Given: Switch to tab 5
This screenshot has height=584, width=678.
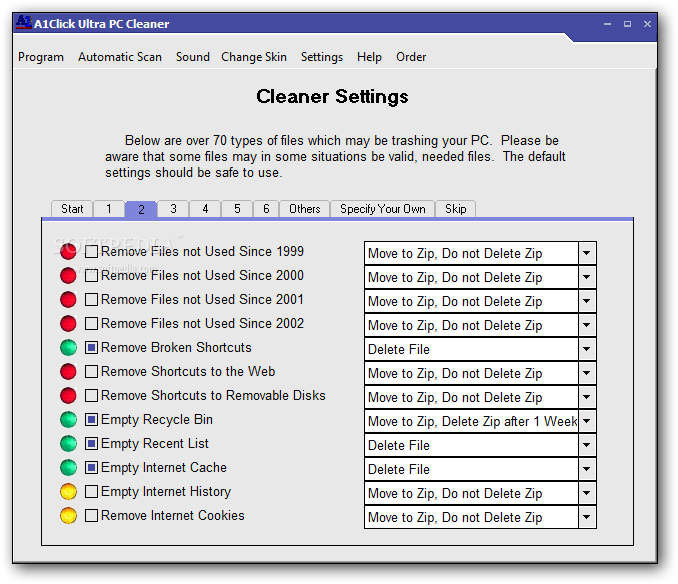Looking at the screenshot, I should click(237, 209).
